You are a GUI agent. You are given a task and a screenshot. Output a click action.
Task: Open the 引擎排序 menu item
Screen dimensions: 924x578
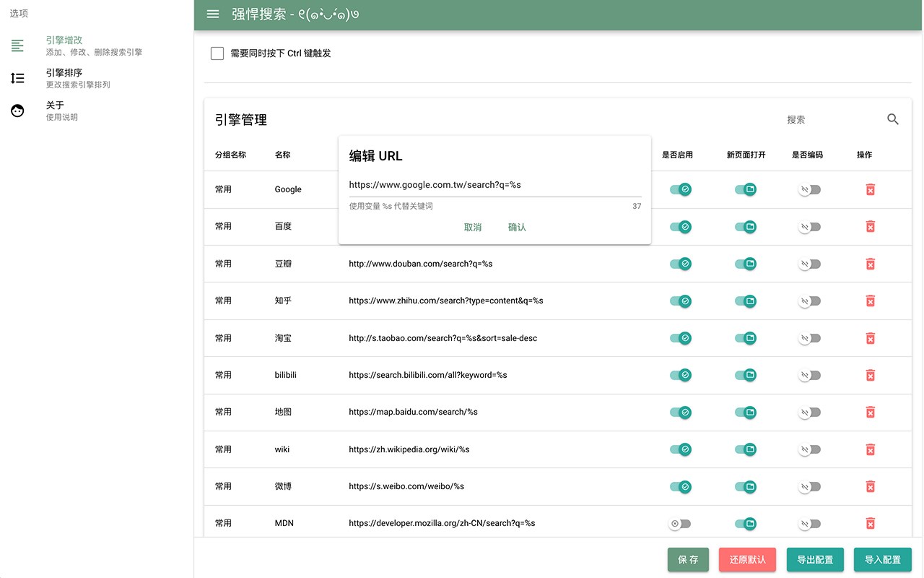[x=78, y=78]
